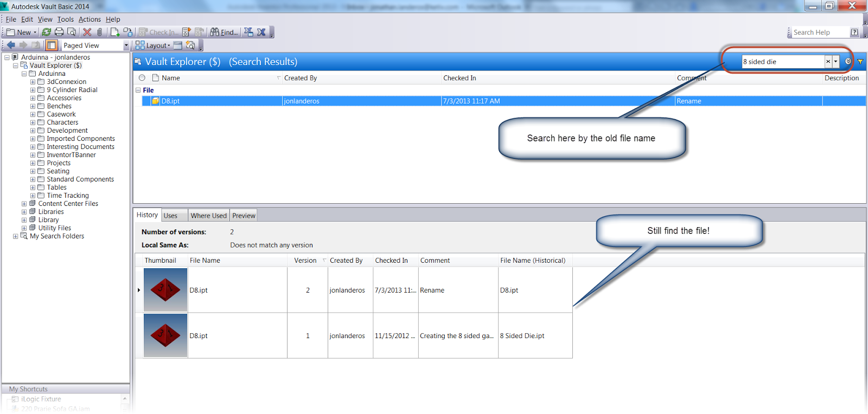Switch to the Preview tab

(244, 215)
